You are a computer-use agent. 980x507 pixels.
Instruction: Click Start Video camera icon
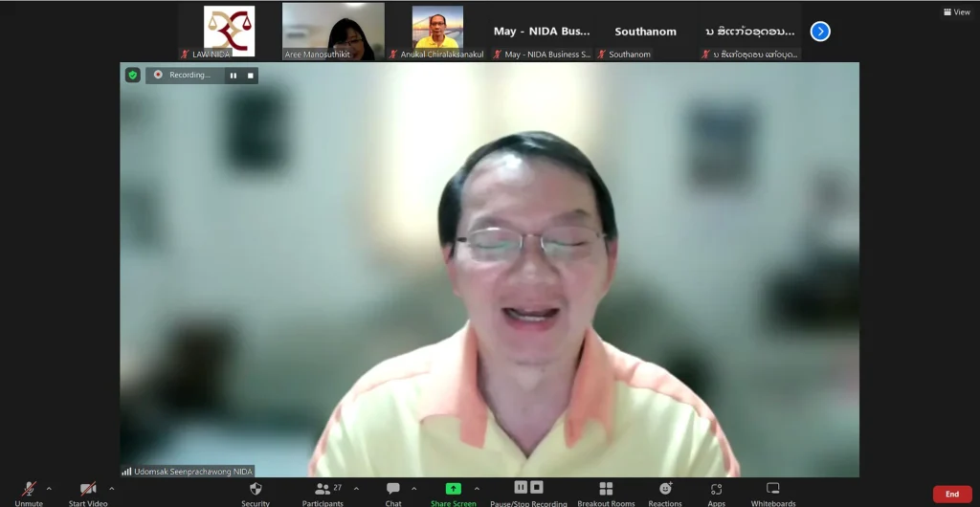coord(88,488)
